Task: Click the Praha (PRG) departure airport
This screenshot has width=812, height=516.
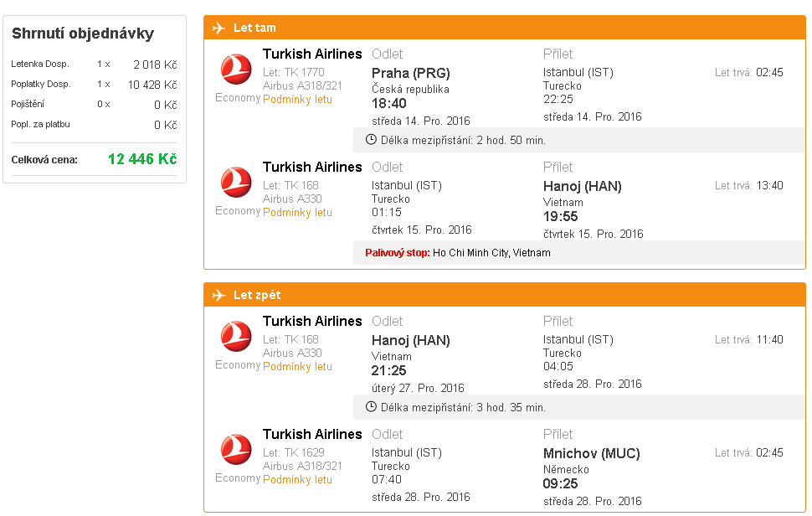Action: tap(411, 73)
